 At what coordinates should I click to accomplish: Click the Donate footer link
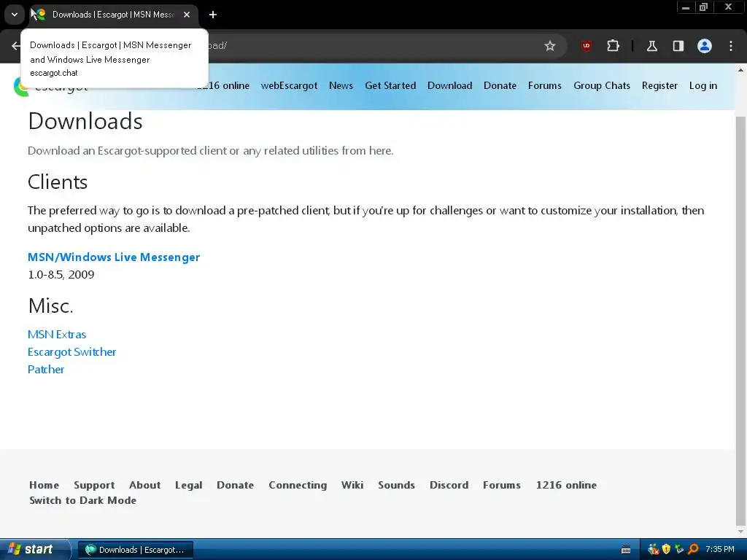[x=236, y=485]
